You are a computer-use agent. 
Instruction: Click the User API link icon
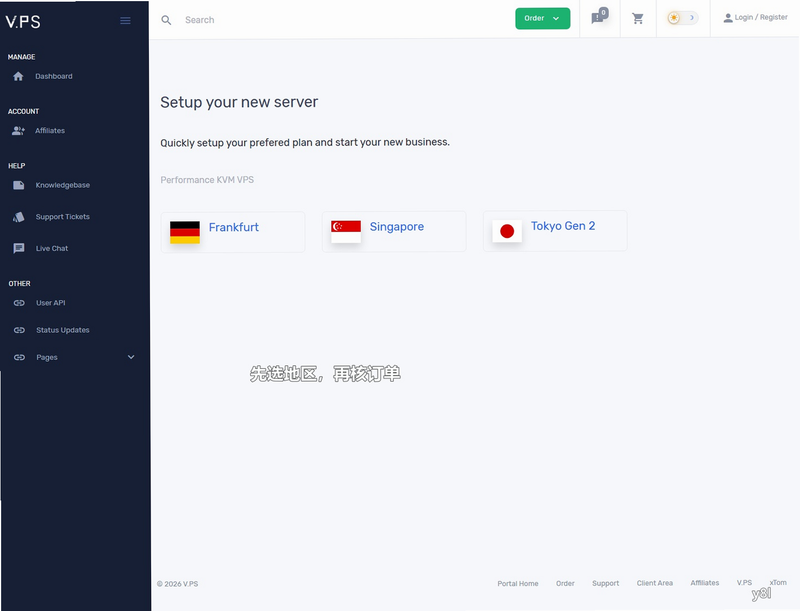[x=19, y=303]
